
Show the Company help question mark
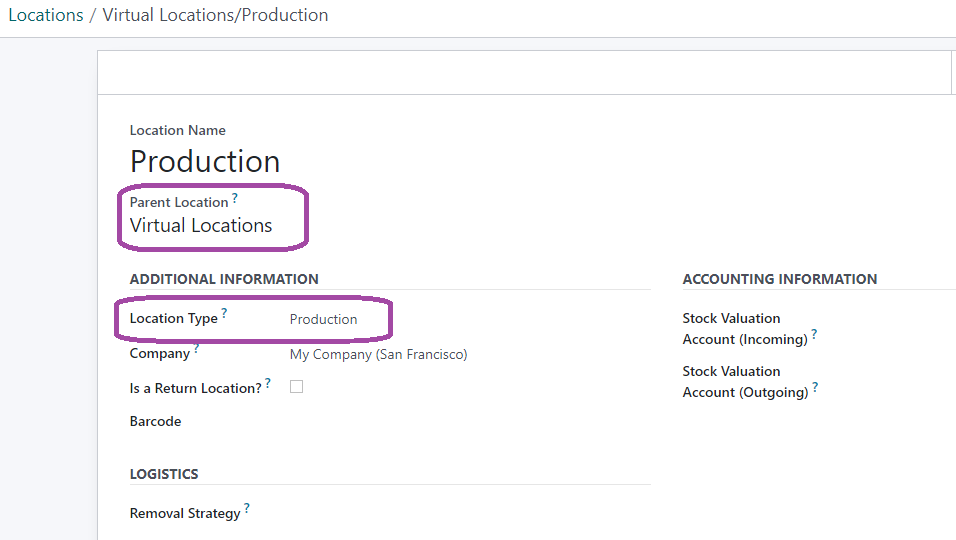pos(196,349)
